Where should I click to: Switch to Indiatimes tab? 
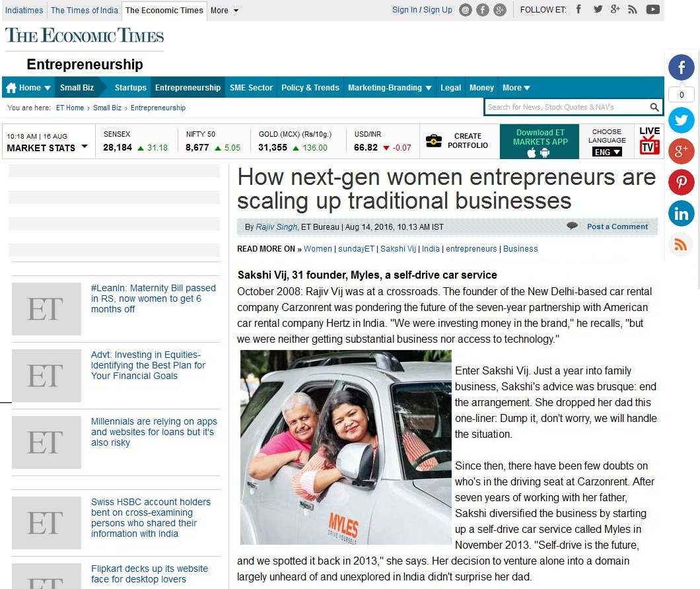tap(24, 11)
